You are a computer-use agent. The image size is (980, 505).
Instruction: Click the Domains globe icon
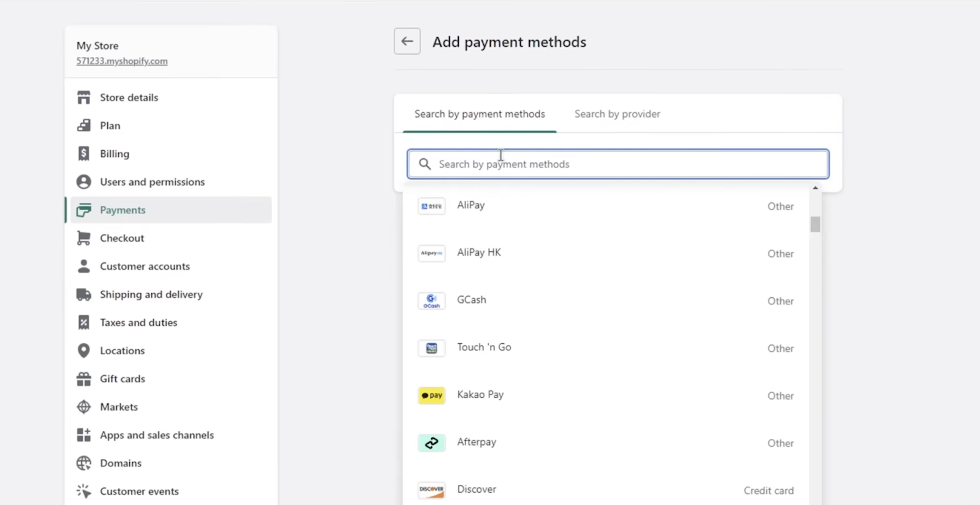84,463
